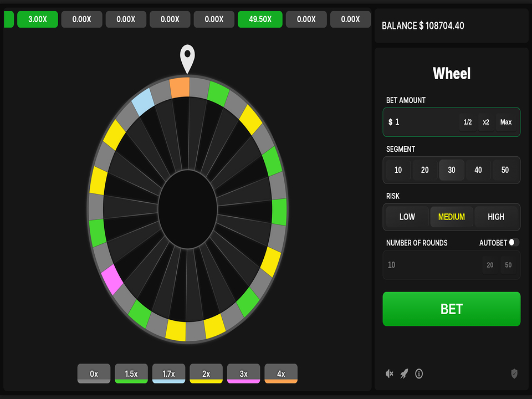This screenshot has width=532, height=399.
Task: Toggle the Autobet switch
Action: click(x=514, y=242)
